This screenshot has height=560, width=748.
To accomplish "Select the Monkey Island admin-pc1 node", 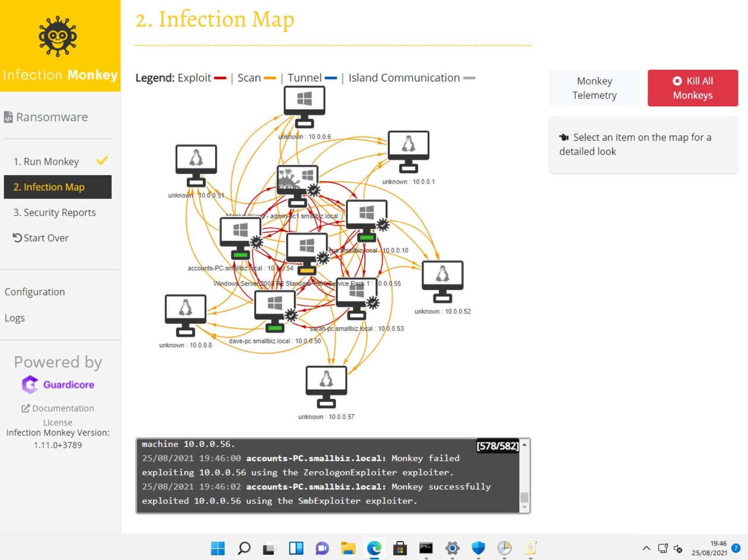I will 298,186.
